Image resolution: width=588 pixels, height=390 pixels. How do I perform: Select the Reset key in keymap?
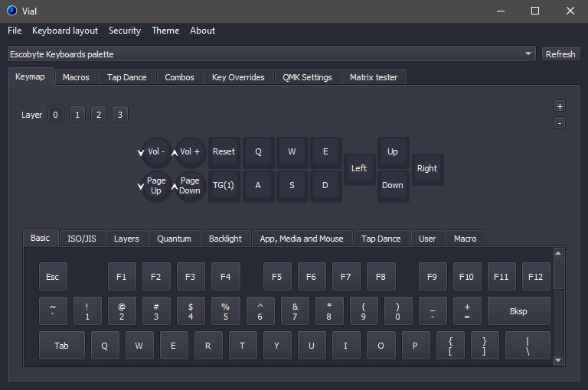point(224,151)
